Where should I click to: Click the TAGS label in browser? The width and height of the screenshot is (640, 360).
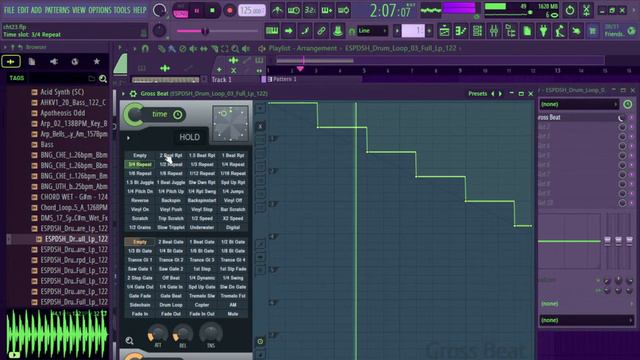(x=17, y=78)
